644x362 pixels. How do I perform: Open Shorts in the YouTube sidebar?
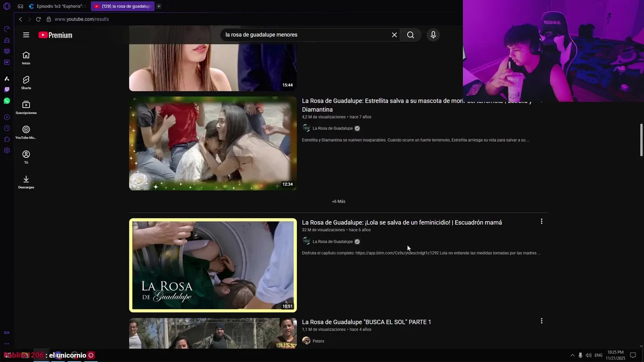point(26,82)
